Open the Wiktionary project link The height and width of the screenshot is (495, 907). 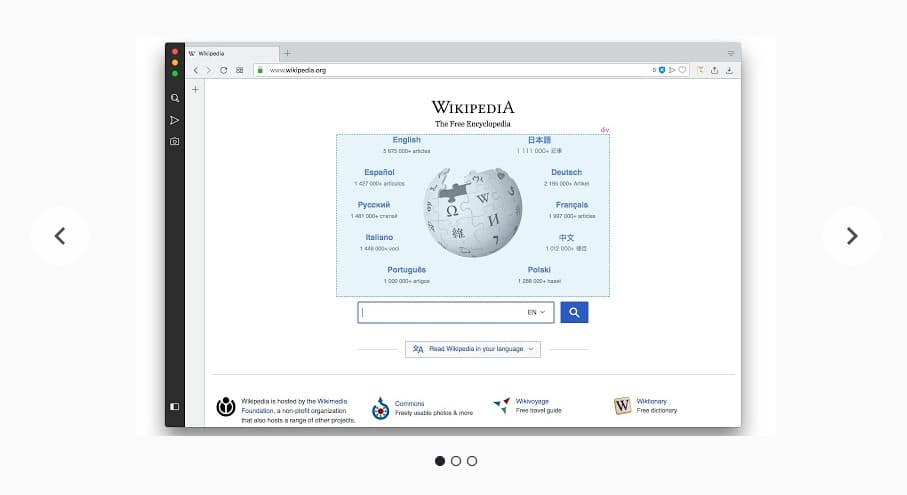pyautogui.click(x=651, y=401)
